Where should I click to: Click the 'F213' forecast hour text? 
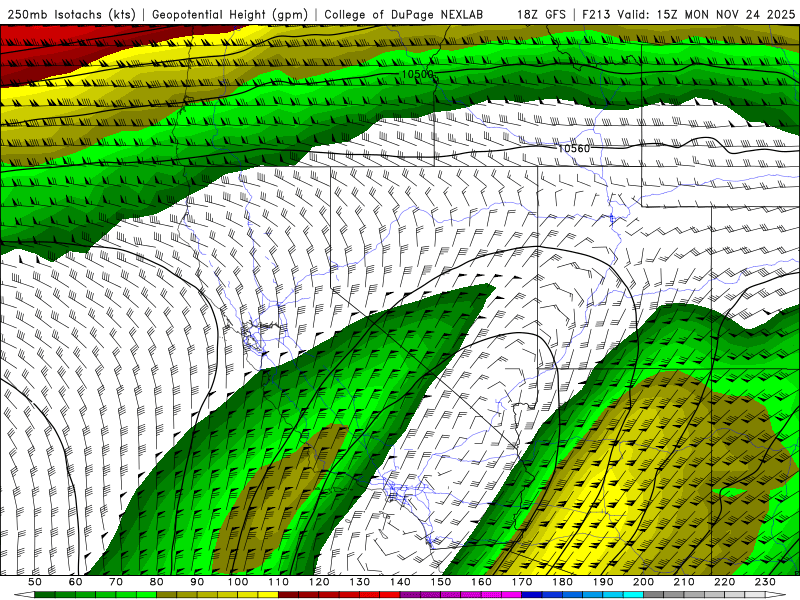[596, 15]
